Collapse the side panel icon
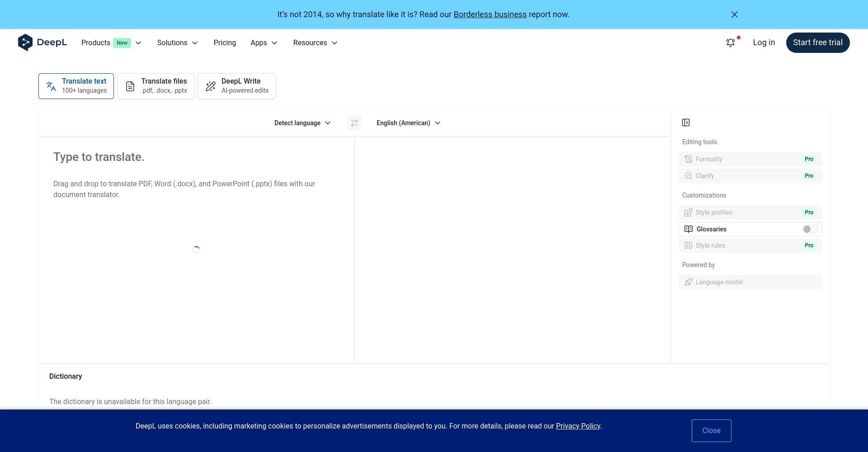The image size is (868, 452). [686, 122]
